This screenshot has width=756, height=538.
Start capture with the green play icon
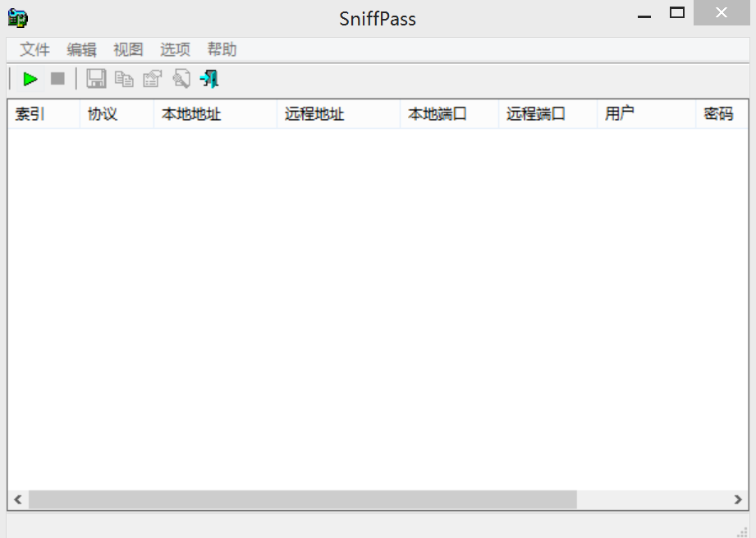tap(30, 79)
